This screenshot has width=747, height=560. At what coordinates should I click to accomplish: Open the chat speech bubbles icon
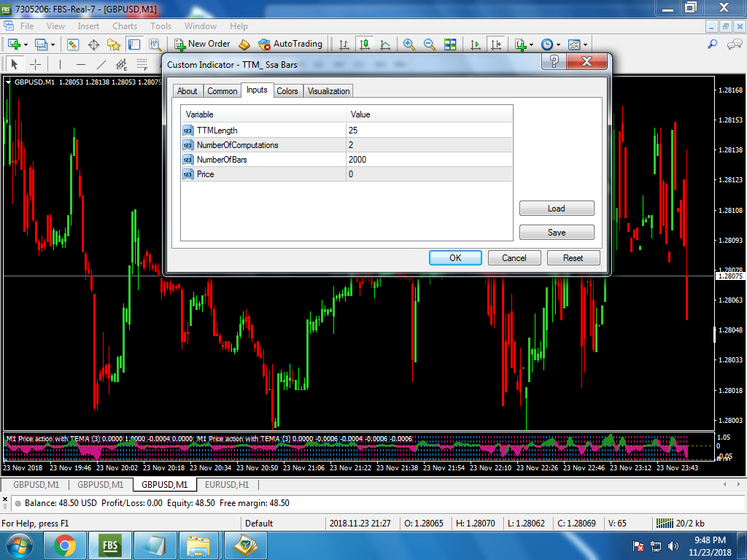pos(734,44)
